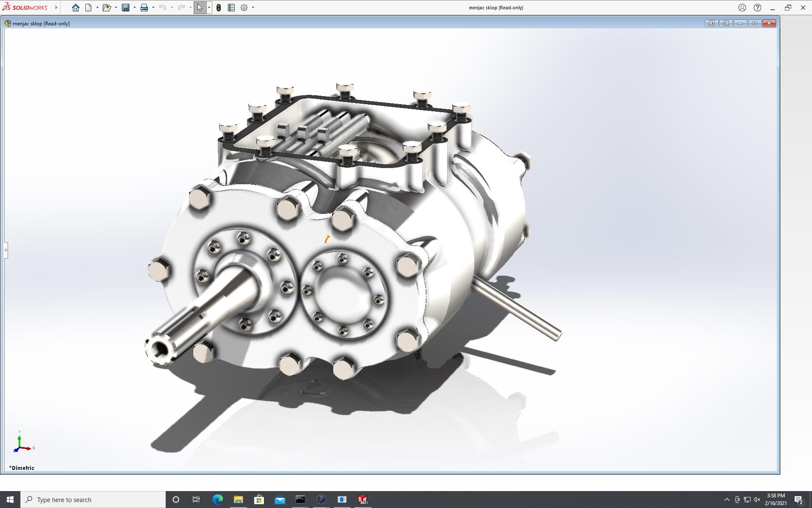Expand the SOLIDWORKS menu flyout arrow
The image size is (812, 508).
(x=56, y=8)
